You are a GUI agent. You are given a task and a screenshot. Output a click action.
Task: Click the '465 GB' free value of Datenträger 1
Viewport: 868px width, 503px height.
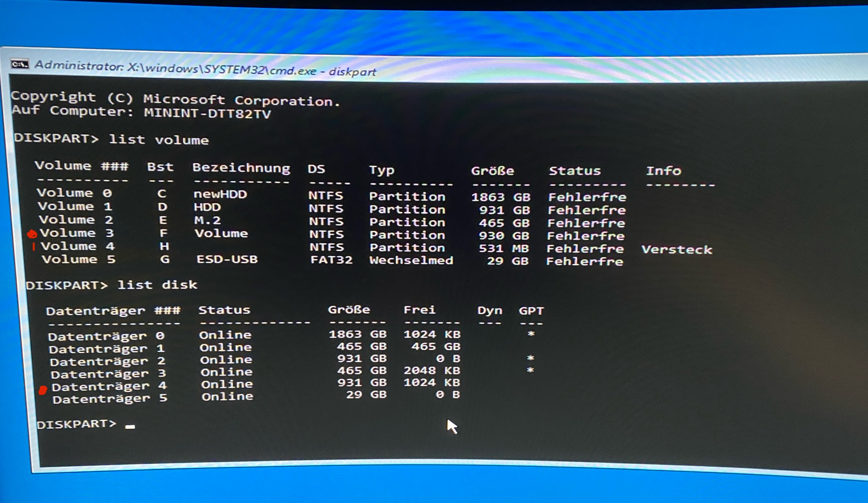[436, 346]
